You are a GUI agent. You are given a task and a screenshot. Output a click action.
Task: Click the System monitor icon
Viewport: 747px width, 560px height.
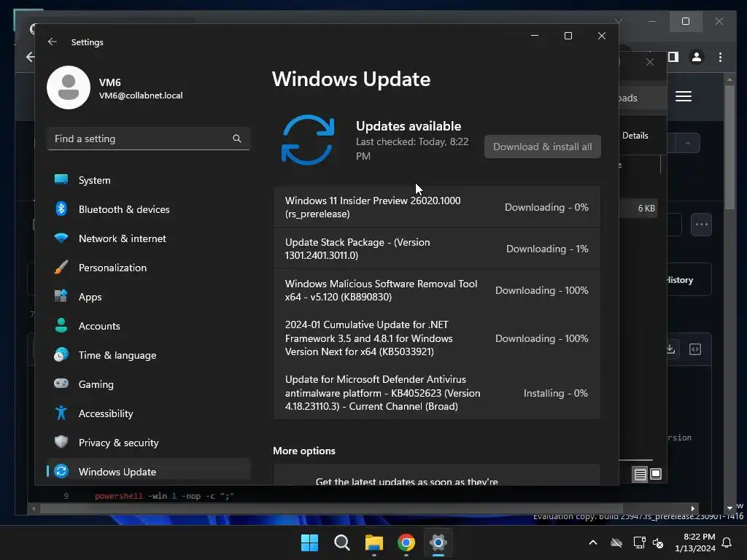coord(61,179)
